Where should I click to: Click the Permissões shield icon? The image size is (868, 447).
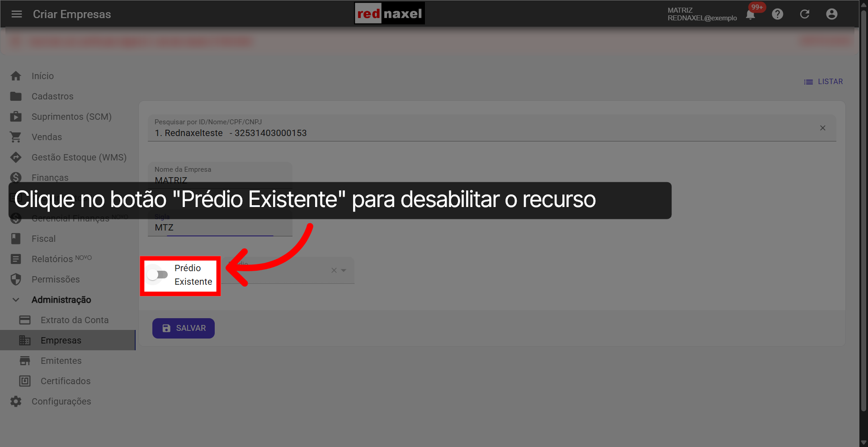pos(16,279)
